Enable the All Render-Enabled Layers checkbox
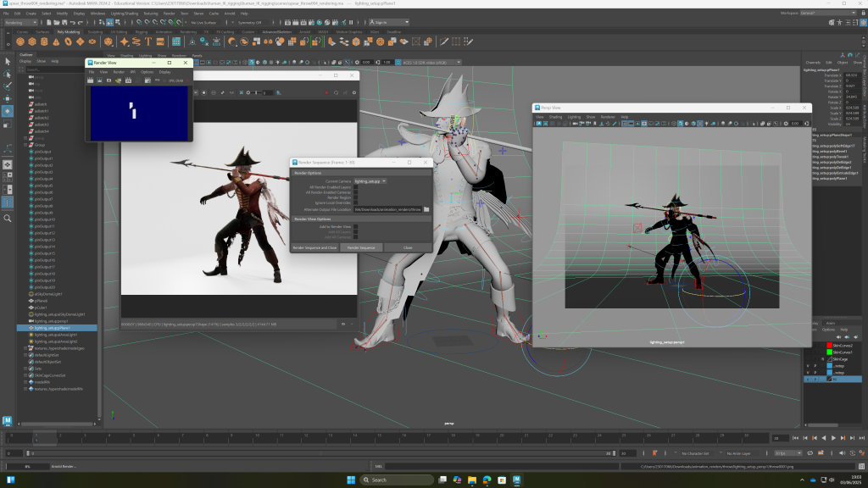Viewport: 868px width, 488px height. point(356,186)
